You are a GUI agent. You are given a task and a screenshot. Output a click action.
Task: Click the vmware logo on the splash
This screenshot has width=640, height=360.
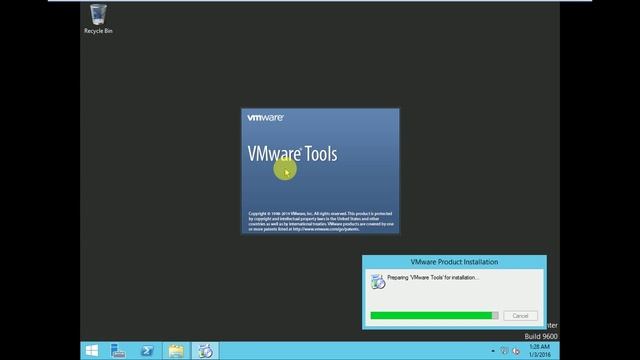[265, 118]
